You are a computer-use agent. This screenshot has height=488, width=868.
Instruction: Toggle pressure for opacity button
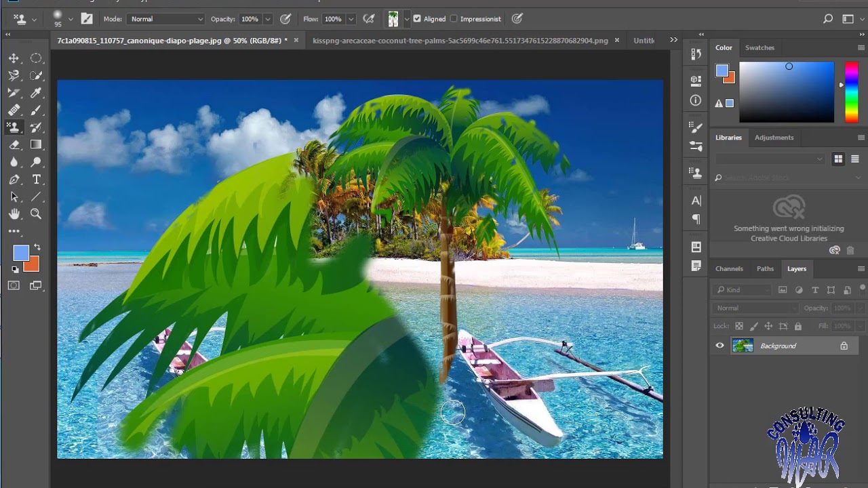click(285, 19)
